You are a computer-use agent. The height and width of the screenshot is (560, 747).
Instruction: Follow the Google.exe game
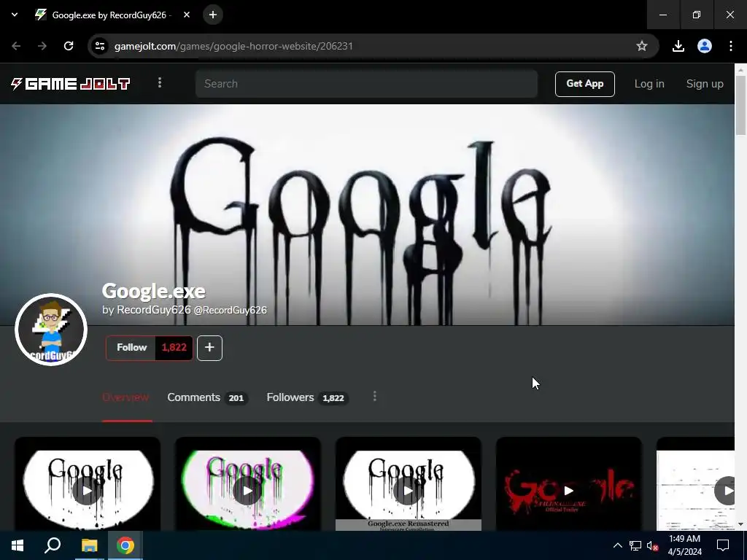131,348
